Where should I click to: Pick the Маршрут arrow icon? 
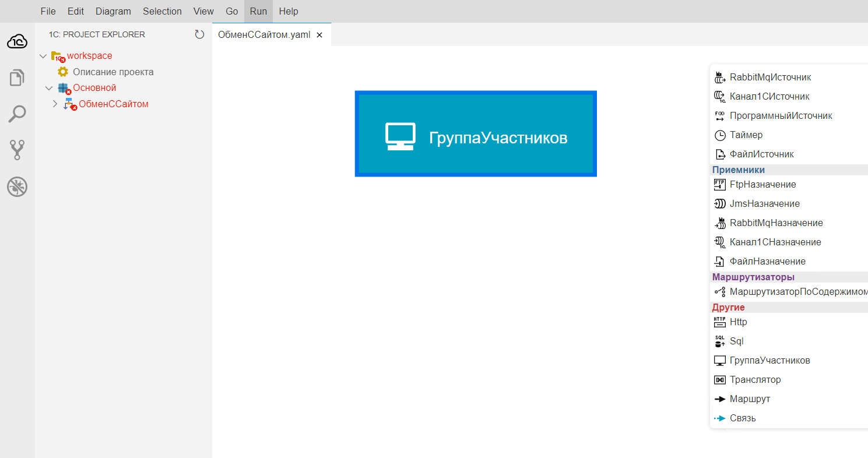tap(720, 399)
